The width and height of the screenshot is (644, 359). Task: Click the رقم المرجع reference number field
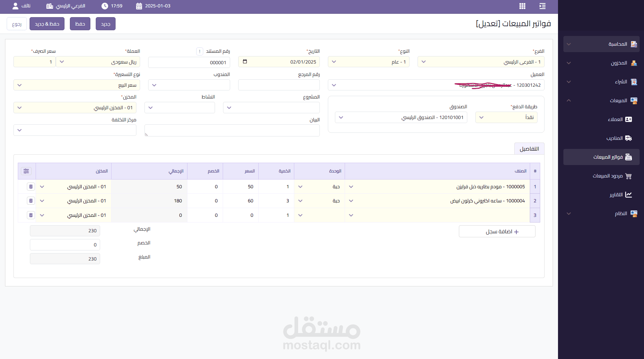click(279, 85)
